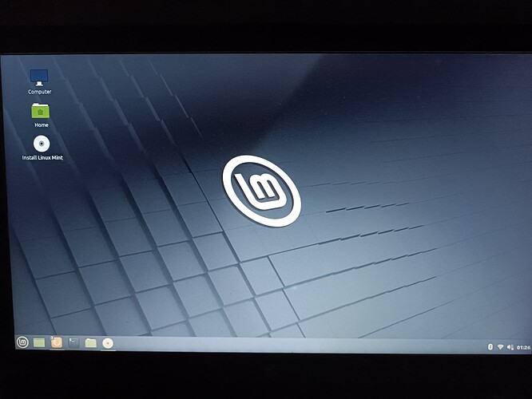
Task: Open the sound volume tray icon
Action: click(x=510, y=347)
